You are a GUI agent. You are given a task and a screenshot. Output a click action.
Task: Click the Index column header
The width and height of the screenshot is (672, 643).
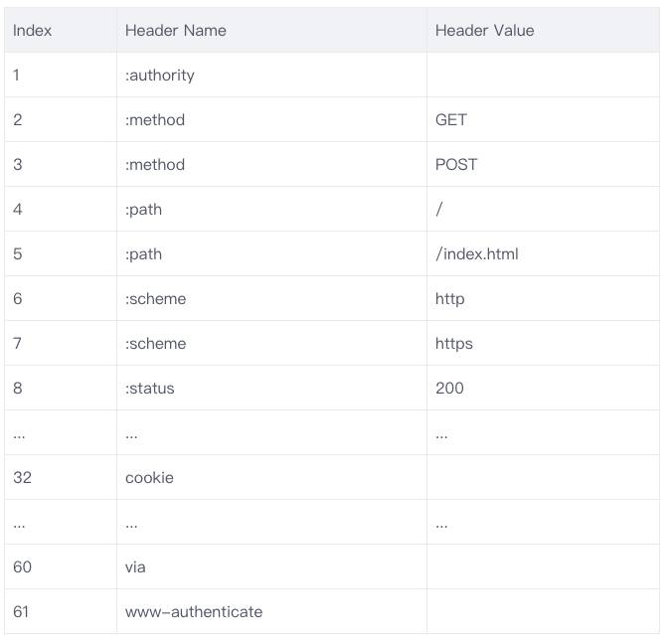(x=32, y=31)
